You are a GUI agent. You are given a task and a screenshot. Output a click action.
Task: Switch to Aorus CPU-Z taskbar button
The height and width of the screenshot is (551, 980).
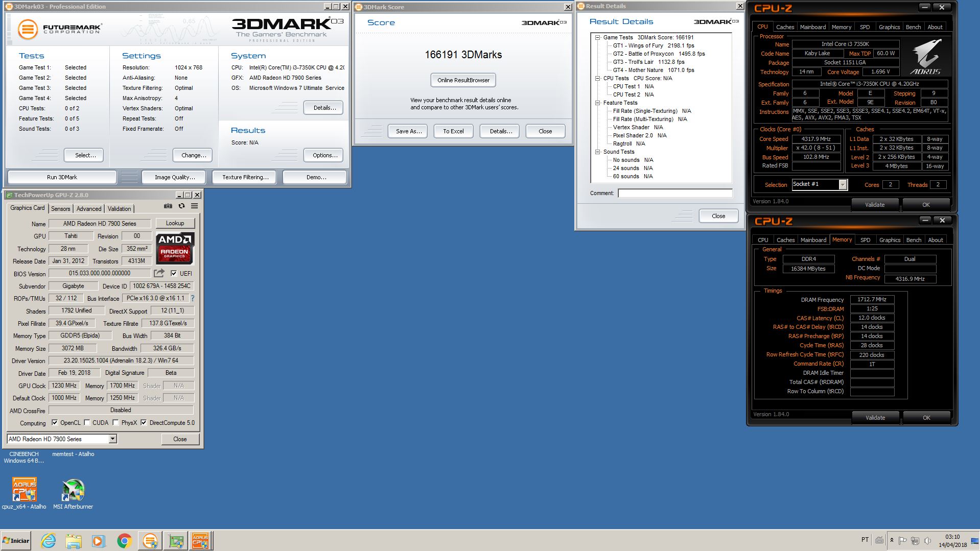200,541
